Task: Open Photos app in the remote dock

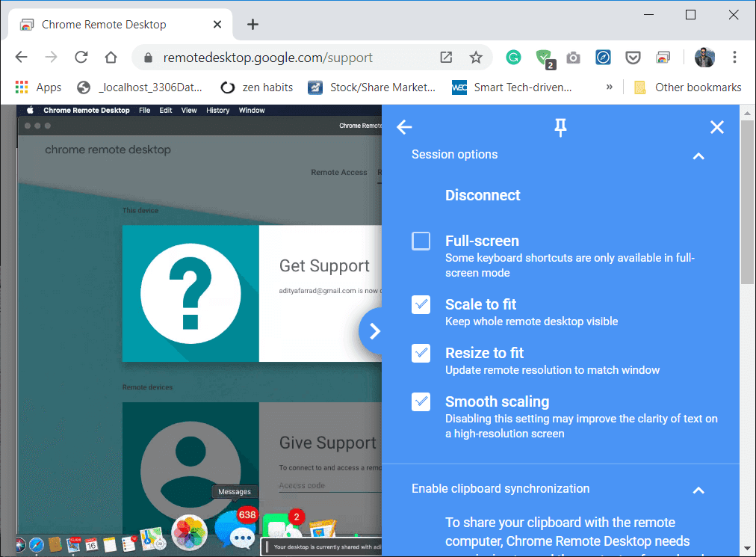Action: pyautogui.click(x=190, y=533)
